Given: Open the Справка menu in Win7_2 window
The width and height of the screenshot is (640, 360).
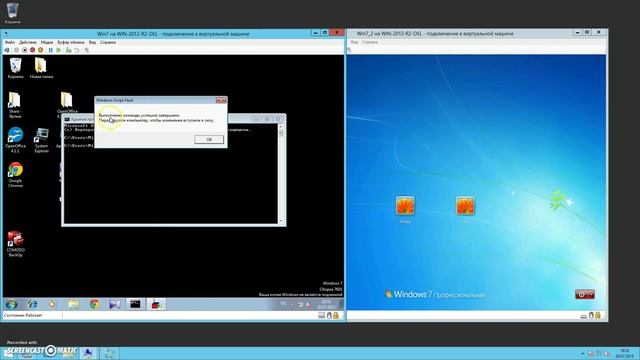Looking at the screenshot, I should point(370,42).
